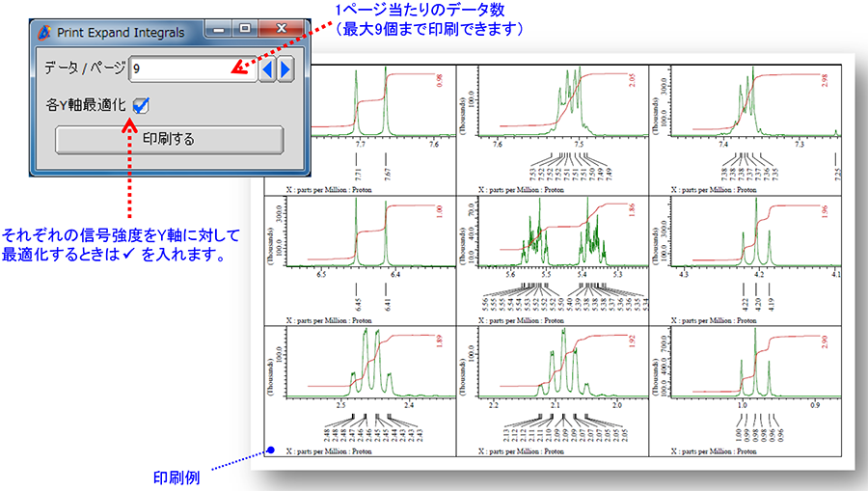Toggle the 各Y軸最適化 checkbox

click(x=142, y=104)
